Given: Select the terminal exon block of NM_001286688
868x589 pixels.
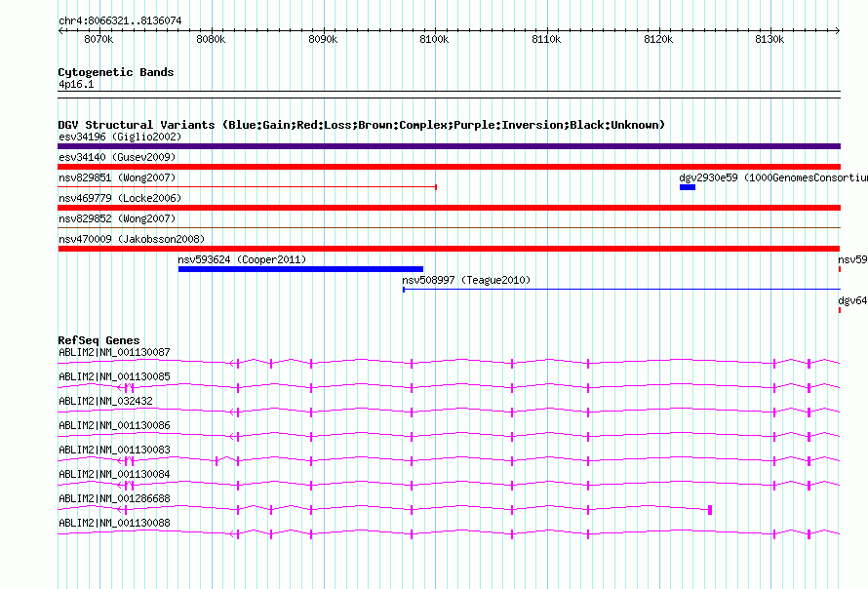Looking at the screenshot, I should coord(710,509).
